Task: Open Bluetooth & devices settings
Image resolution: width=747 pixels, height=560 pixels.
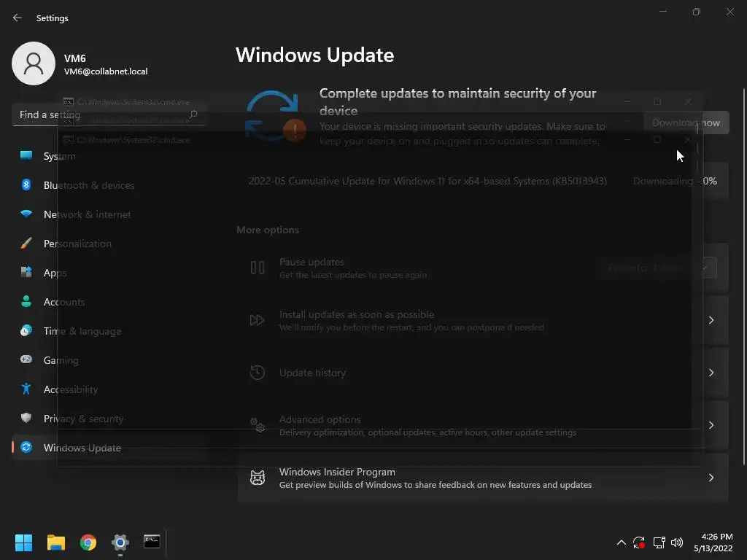Action: [x=109, y=185]
